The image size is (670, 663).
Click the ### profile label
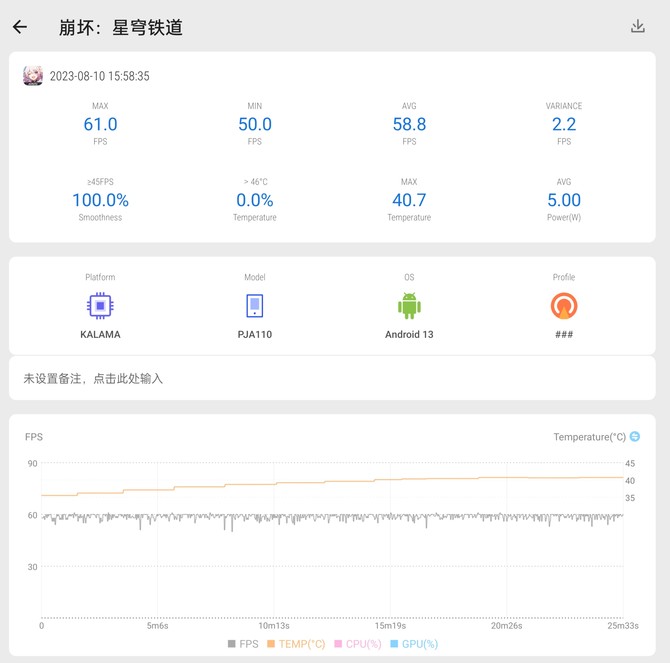pyautogui.click(x=564, y=334)
